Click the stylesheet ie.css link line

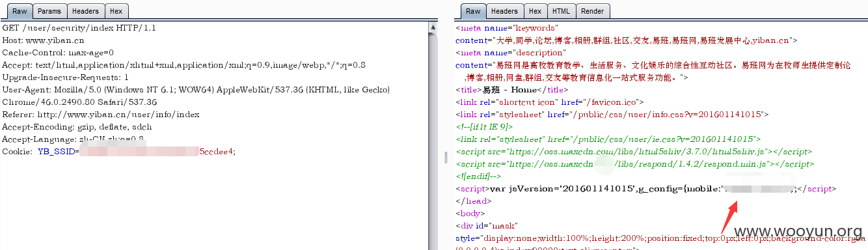click(x=608, y=139)
